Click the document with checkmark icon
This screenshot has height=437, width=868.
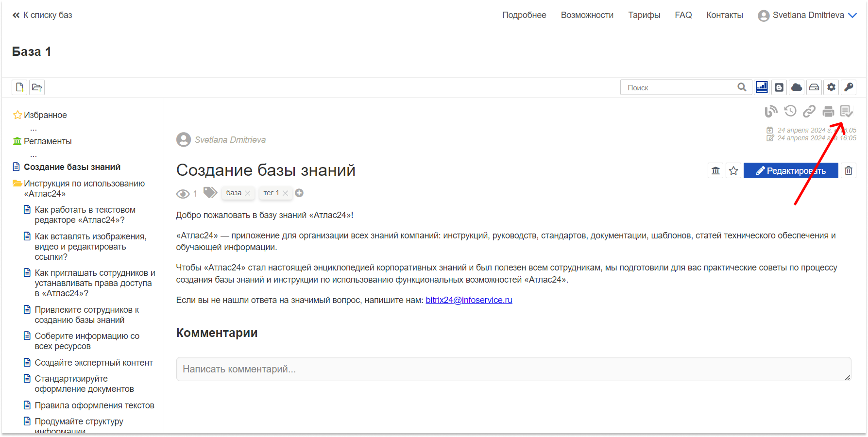pos(847,111)
